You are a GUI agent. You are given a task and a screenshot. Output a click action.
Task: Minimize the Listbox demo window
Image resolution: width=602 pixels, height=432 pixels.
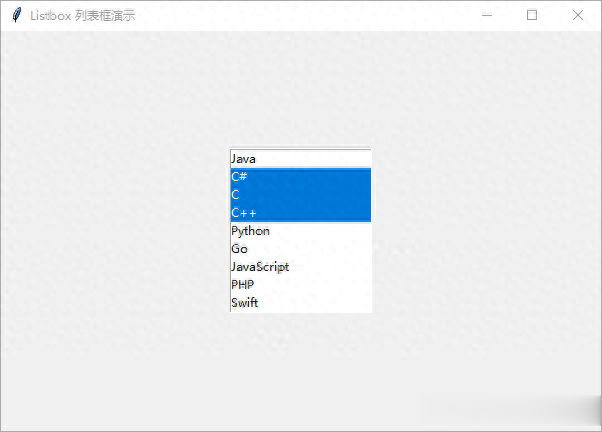click(487, 15)
